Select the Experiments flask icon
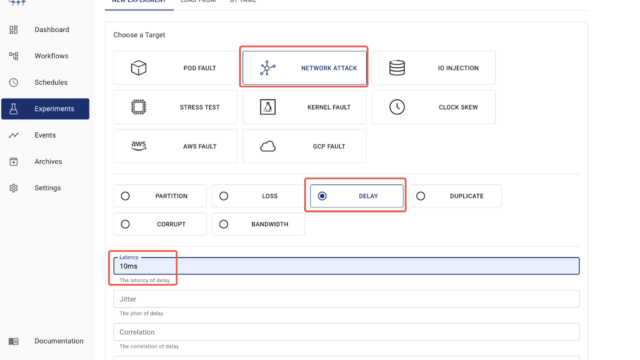This screenshot has width=640, height=360. [13, 109]
